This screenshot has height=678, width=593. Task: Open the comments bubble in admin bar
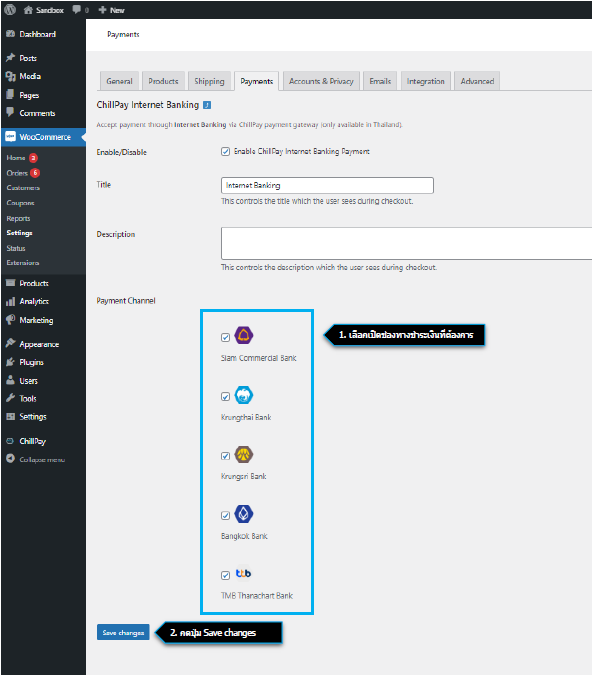pyautogui.click(x=77, y=10)
